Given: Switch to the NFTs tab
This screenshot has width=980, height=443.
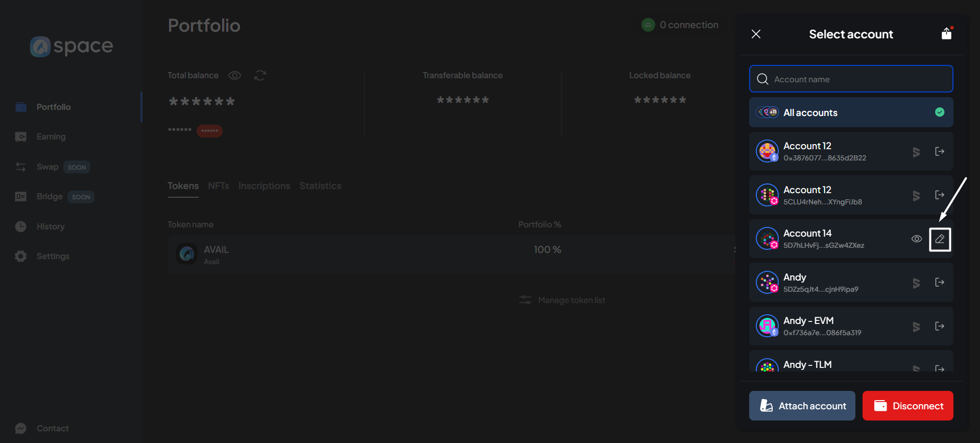Looking at the screenshot, I should [219, 186].
